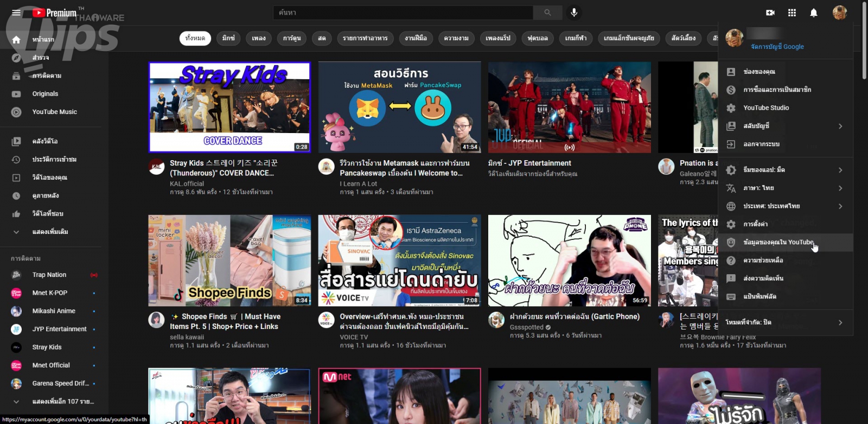
Task: Open Settings (การตั้งค่า) in the account menu
Action: 786,224
